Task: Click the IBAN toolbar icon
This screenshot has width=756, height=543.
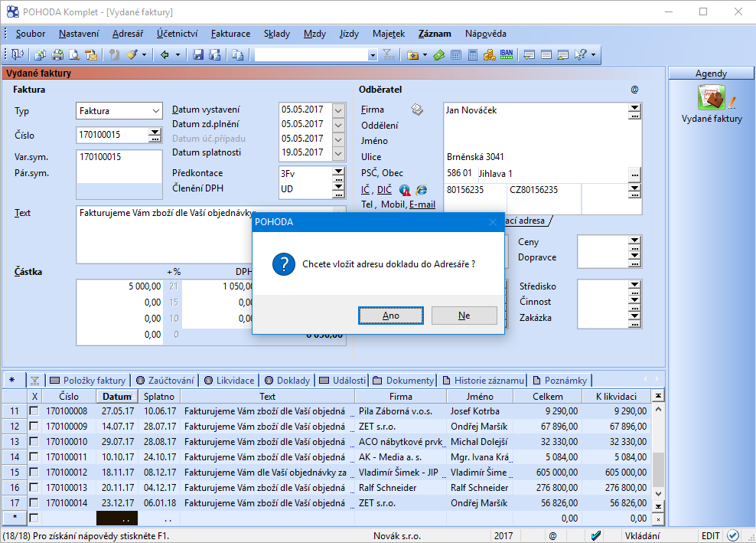Action: 507,54
